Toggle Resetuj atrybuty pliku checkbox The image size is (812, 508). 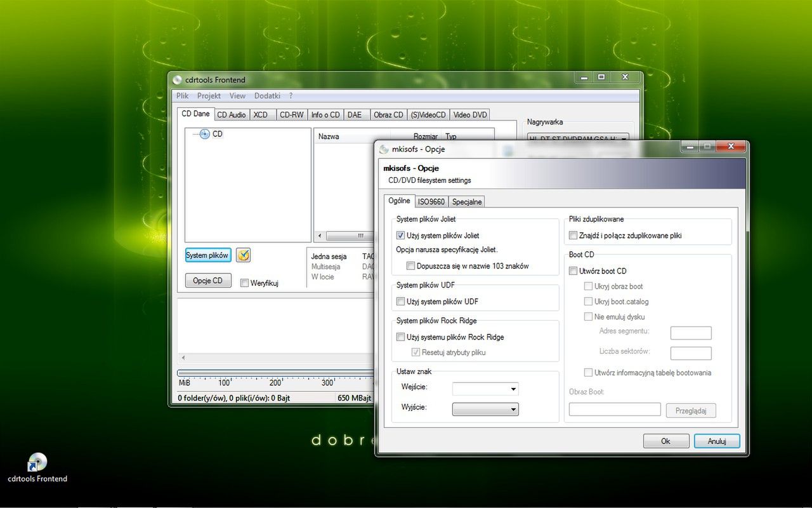(416, 352)
